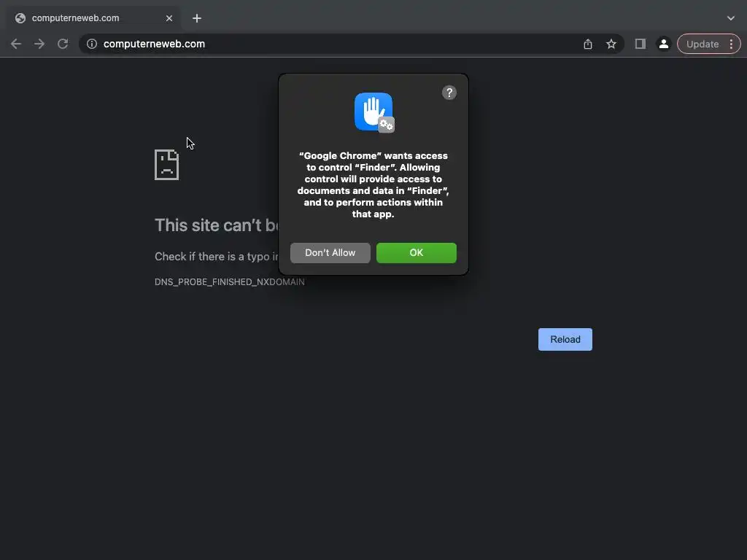Go back with the left arrow button
Image resolution: width=747 pixels, height=560 pixels.
point(16,44)
